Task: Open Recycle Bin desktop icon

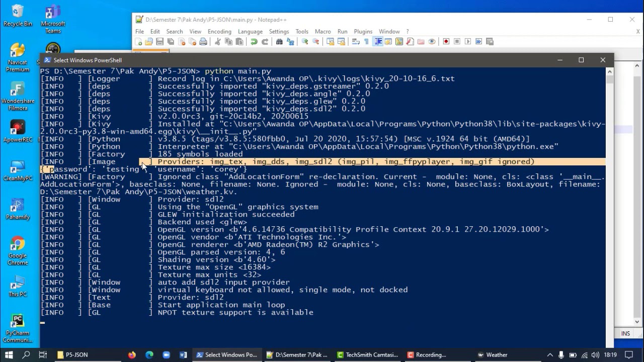Action: (x=18, y=16)
